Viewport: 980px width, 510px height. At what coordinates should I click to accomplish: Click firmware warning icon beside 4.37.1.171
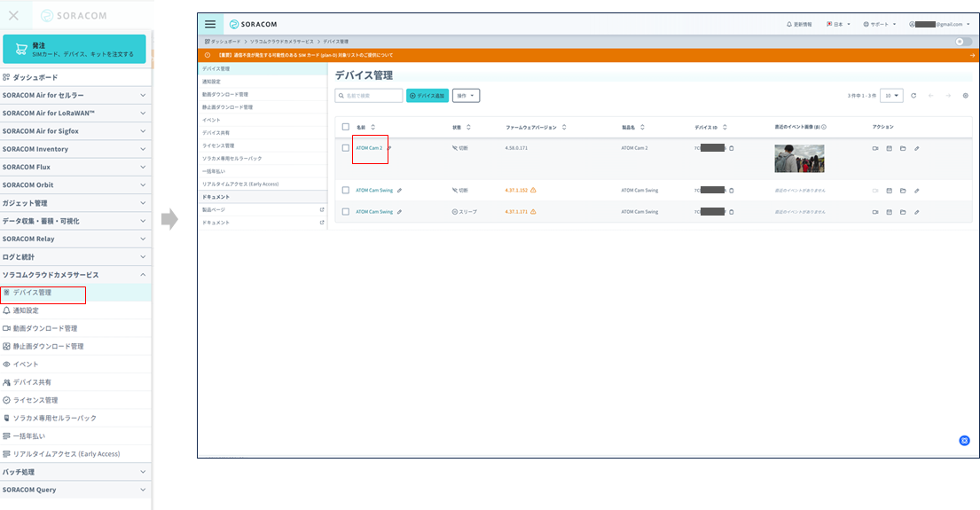[533, 212]
